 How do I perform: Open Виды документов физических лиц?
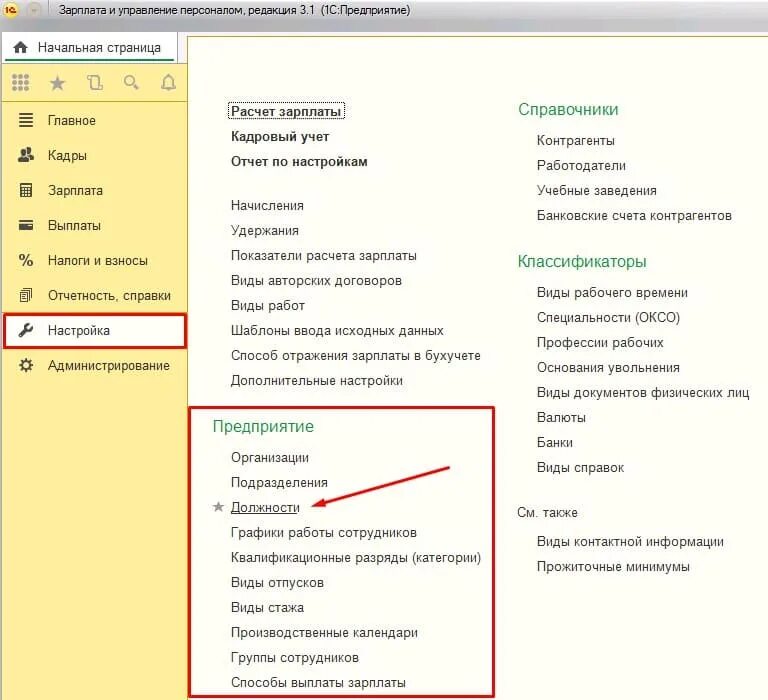click(643, 392)
